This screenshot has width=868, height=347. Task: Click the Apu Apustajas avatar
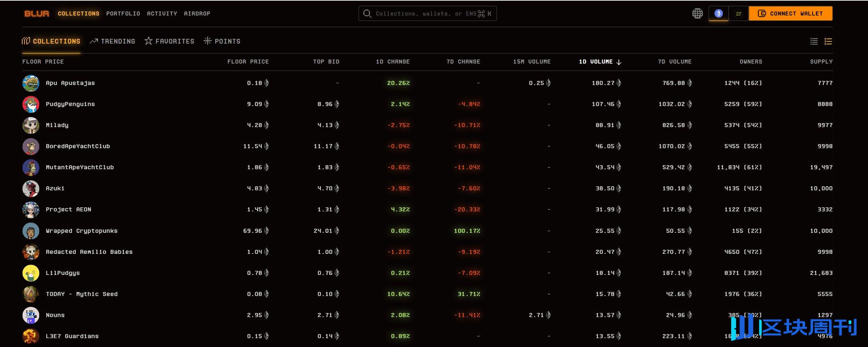31,83
